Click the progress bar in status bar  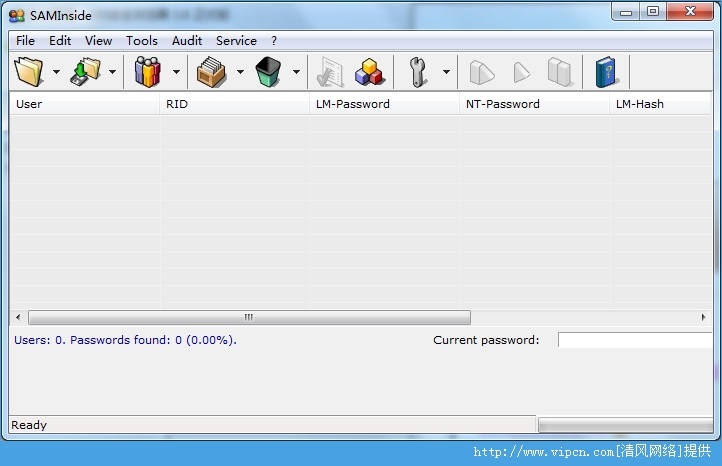626,425
